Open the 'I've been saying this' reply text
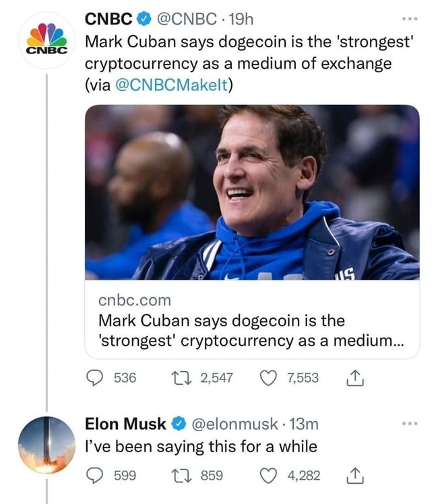The width and height of the screenshot is (438, 504). click(200, 446)
